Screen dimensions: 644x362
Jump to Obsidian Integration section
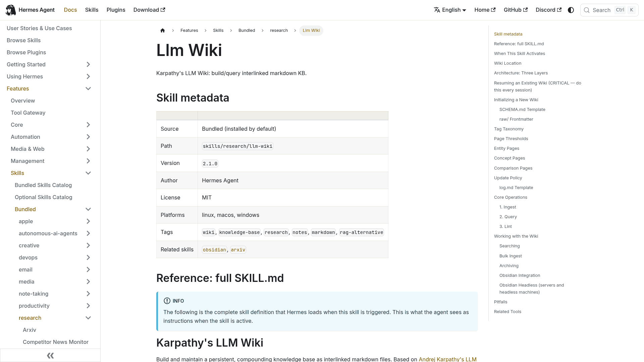click(520, 276)
